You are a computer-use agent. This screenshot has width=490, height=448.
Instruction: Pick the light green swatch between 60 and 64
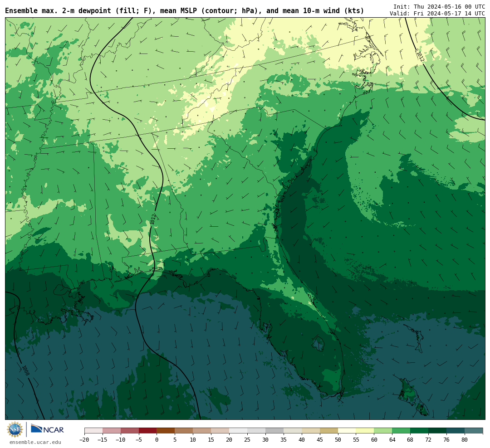(x=383, y=431)
